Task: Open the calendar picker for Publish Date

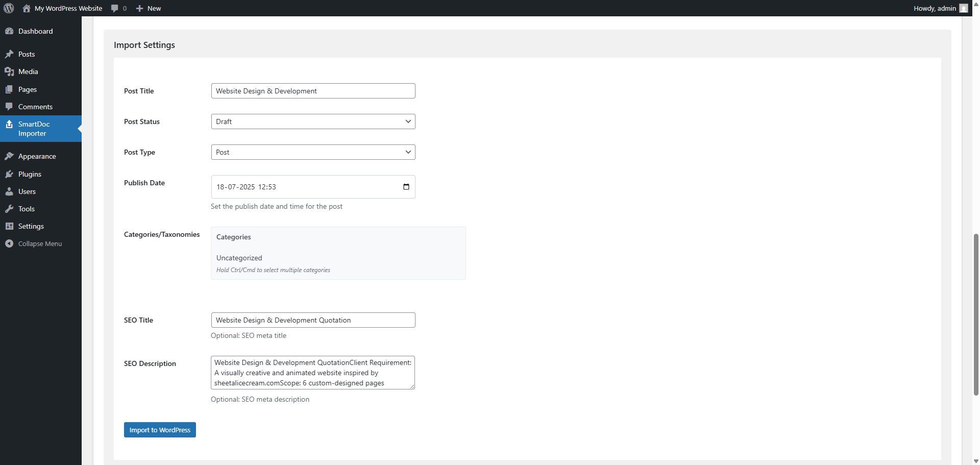Action: [406, 187]
